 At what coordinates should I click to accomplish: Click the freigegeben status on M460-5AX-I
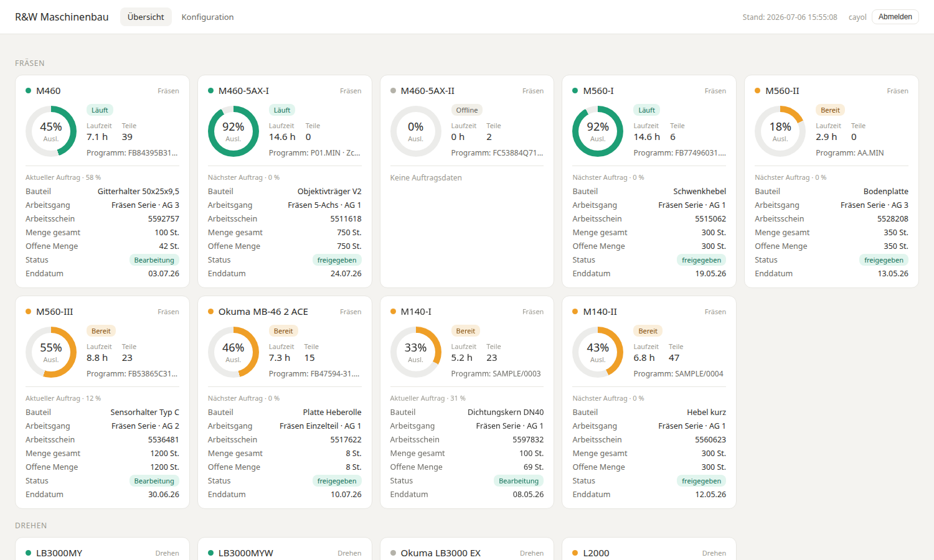337,260
